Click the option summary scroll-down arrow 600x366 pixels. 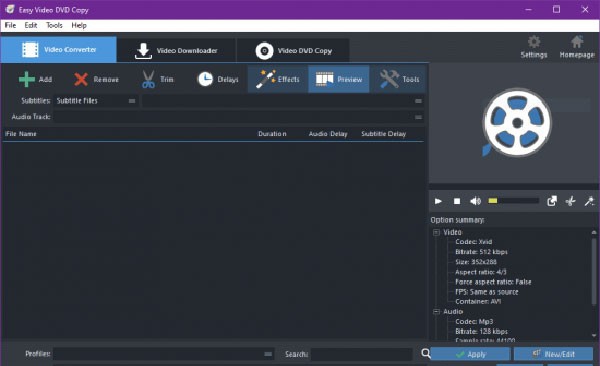pyautogui.click(x=594, y=335)
